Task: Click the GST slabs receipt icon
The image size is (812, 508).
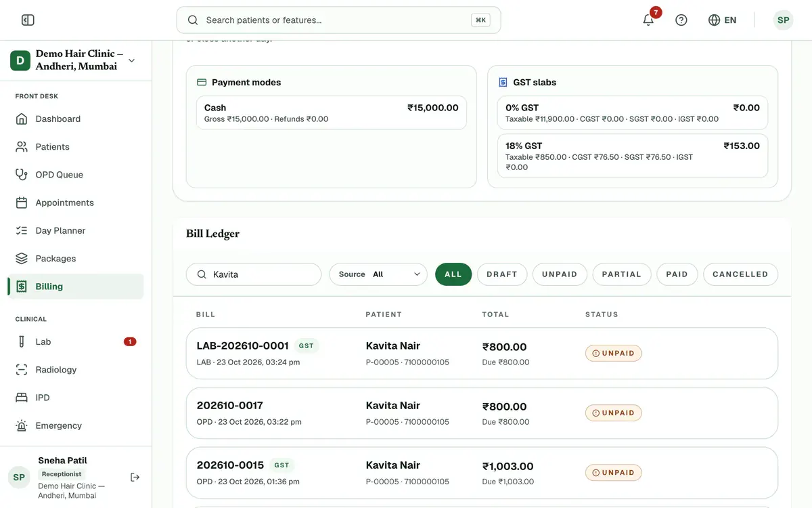Action: pyautogui.click(x=503, y=83)
